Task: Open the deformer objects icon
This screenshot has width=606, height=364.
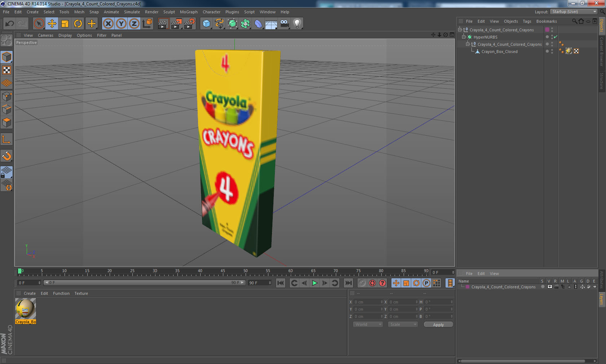Action: [258, 24]
